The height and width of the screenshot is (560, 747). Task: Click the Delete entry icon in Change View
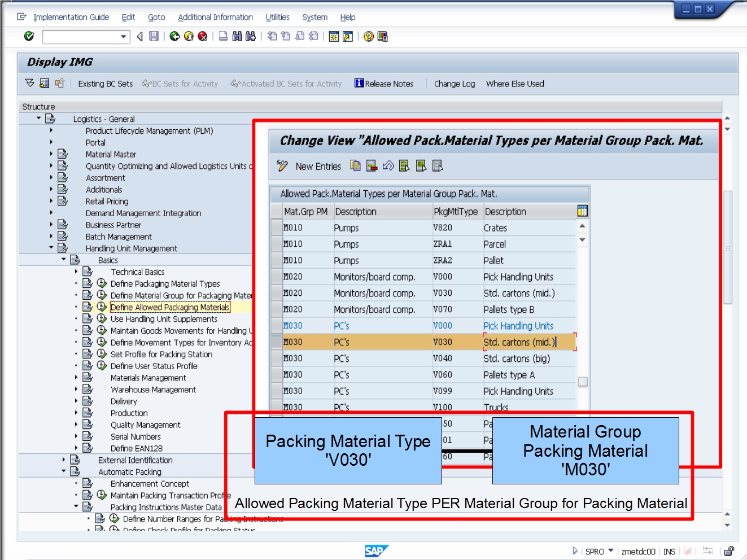[372, 165]
